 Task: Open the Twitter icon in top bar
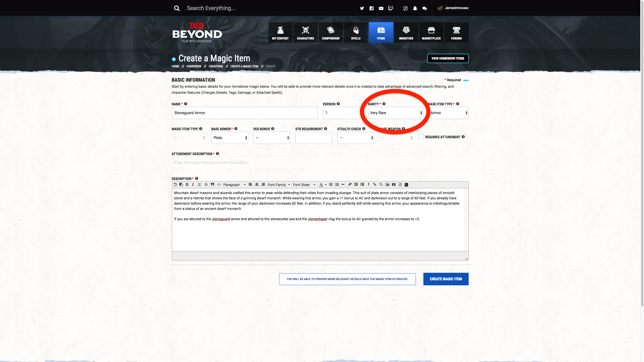[362, 8]
